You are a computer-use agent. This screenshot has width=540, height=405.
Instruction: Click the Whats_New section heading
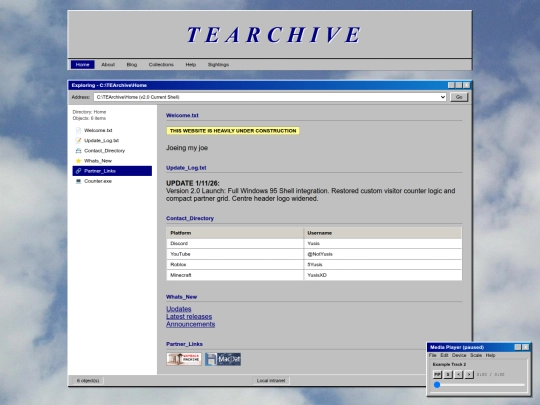181,297
